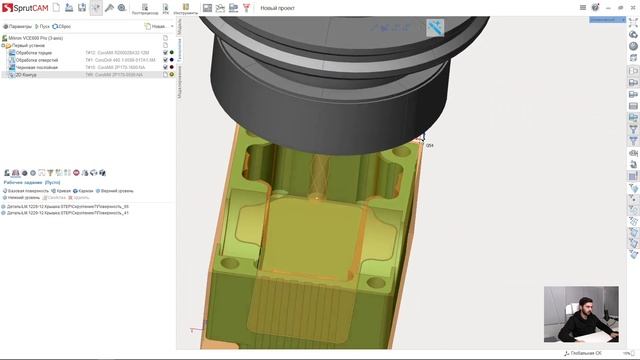Click the red stop-sign icon in job toolbar
This screenshot has height=360, width=640.
coord(76,173)
